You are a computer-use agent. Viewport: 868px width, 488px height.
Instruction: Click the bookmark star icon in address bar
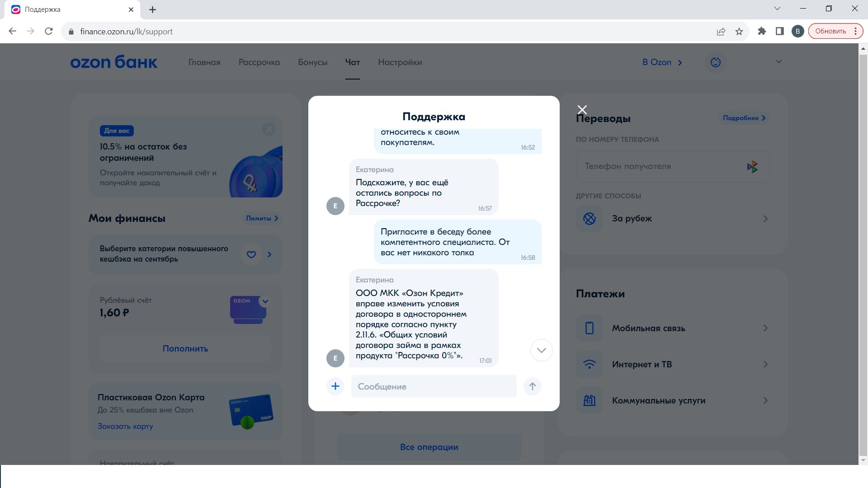click(739, 32)
